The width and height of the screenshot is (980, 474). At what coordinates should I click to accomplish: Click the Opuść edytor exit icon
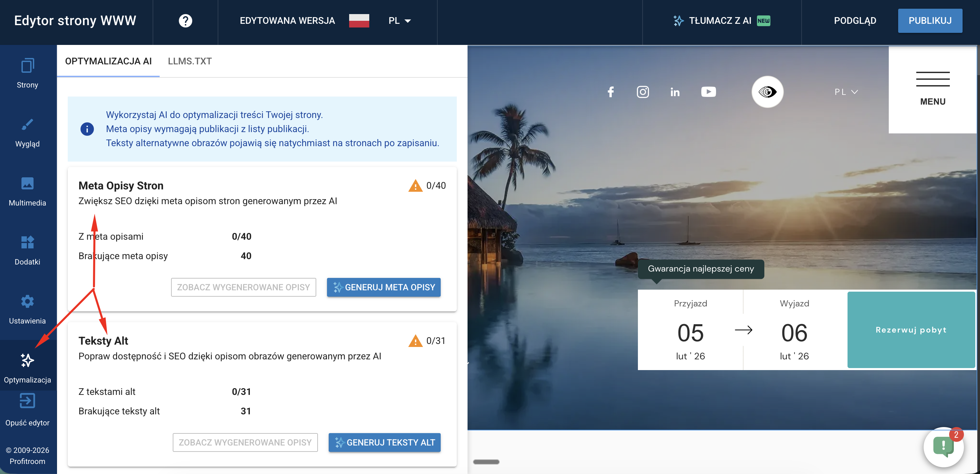[27, 401]
